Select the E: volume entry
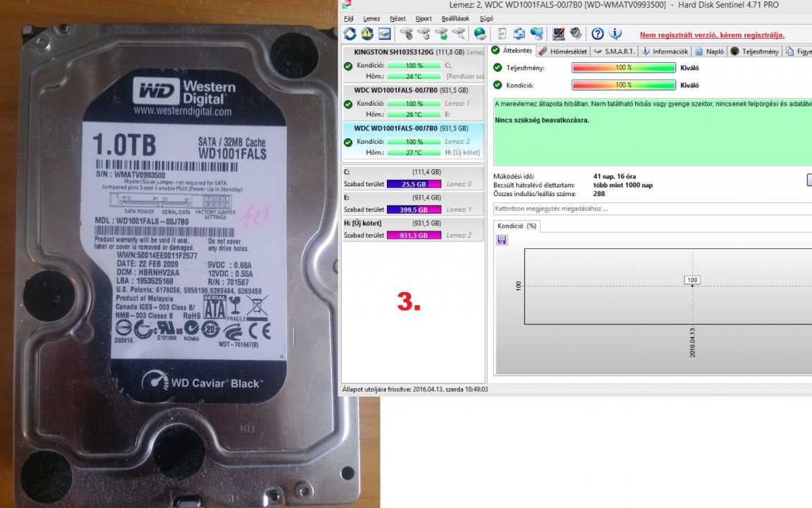The width and height of the screenshot is (812, 508). tap(413, 204)
